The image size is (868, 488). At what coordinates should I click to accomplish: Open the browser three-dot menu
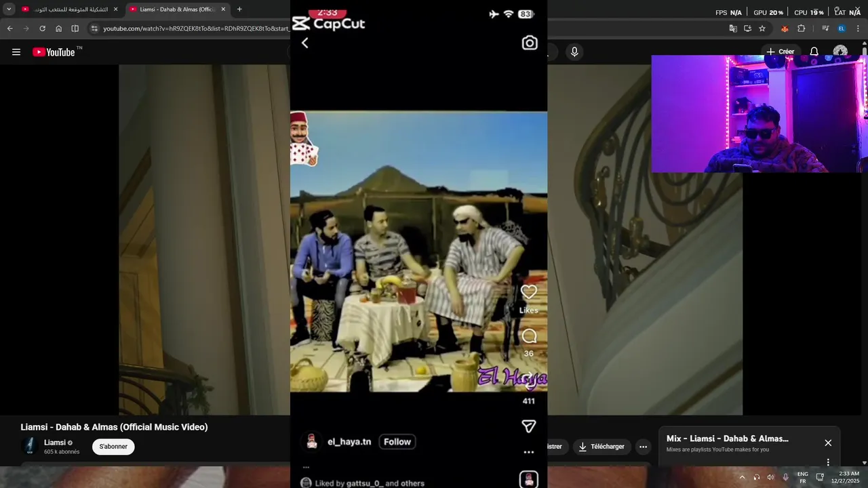coord(858,28)
